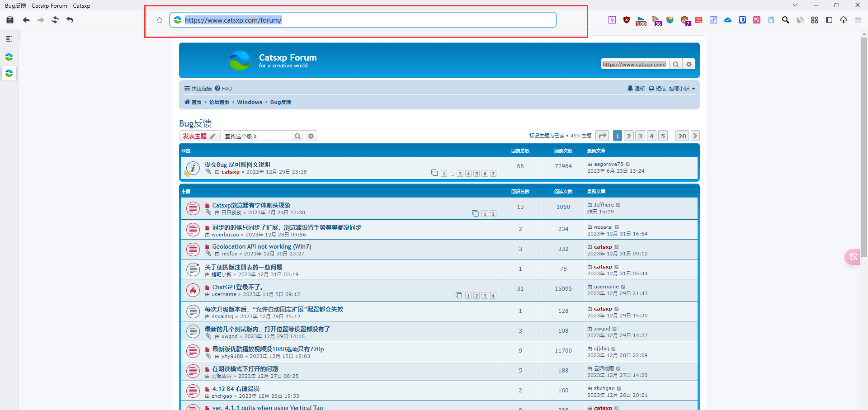
Task: Click the page vertical scrollbar thumb
Action: [x=864, y=147]
